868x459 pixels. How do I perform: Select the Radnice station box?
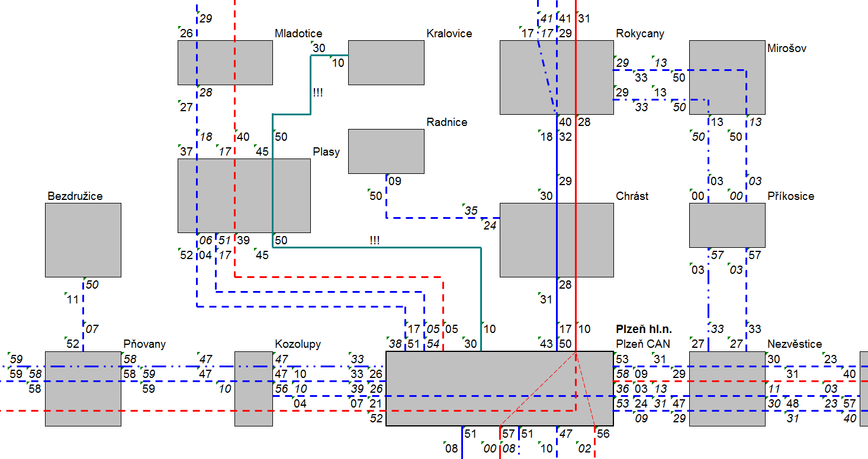coord(386,151)
